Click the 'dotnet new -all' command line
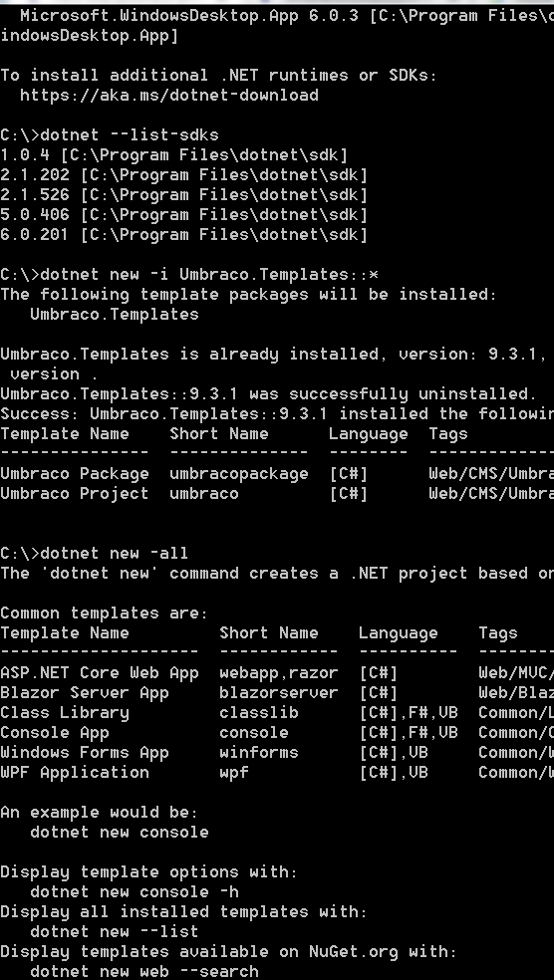This screenshot has width=554, height=980. [114, 554]
